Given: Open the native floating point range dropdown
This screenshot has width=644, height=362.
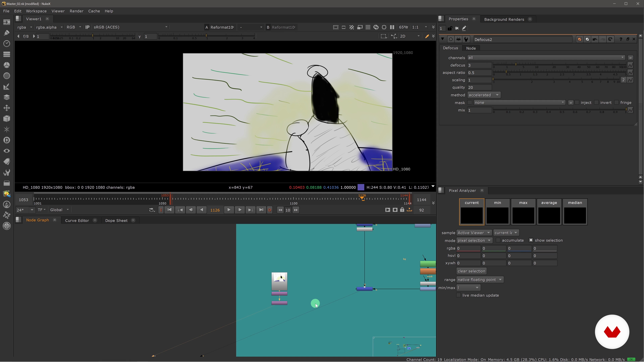Looking at the screenshot, I should (x=480, y=280).
